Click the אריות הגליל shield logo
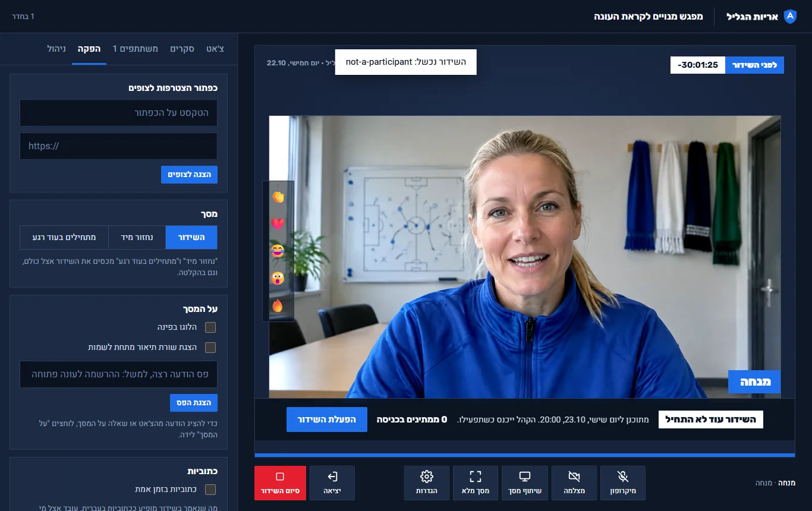The image size is (812, 511). coord(790,17)
